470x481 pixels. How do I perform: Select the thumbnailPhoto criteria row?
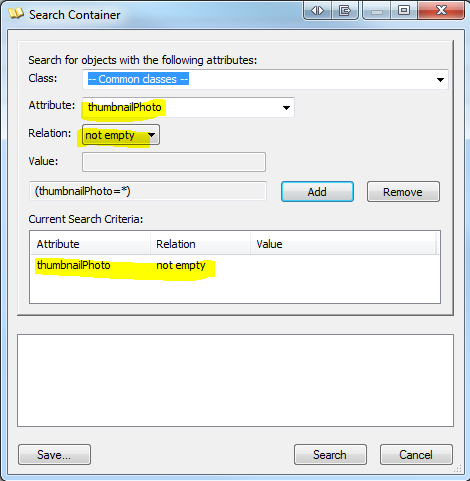click(x=235, y=265)
